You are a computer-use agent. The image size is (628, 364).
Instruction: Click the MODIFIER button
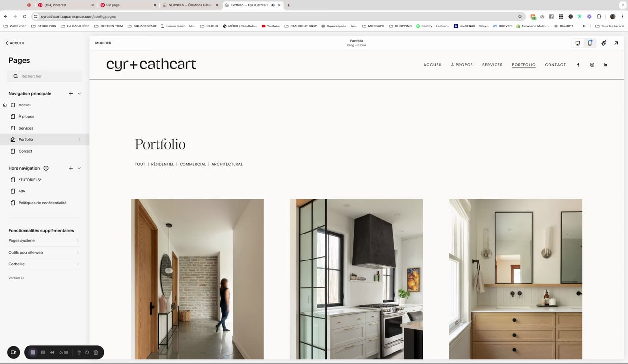click(103, 43)
